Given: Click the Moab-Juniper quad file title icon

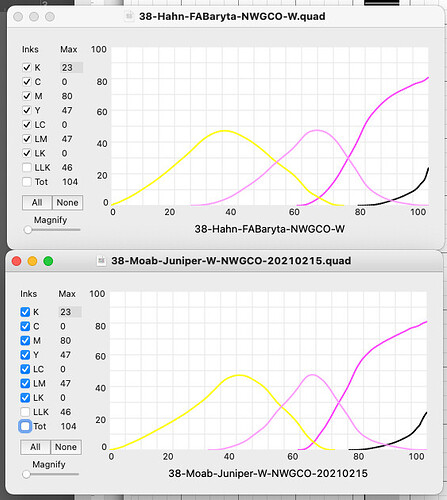Looking at the screenshot, I should pyautogui.click(x=101, y=261).
